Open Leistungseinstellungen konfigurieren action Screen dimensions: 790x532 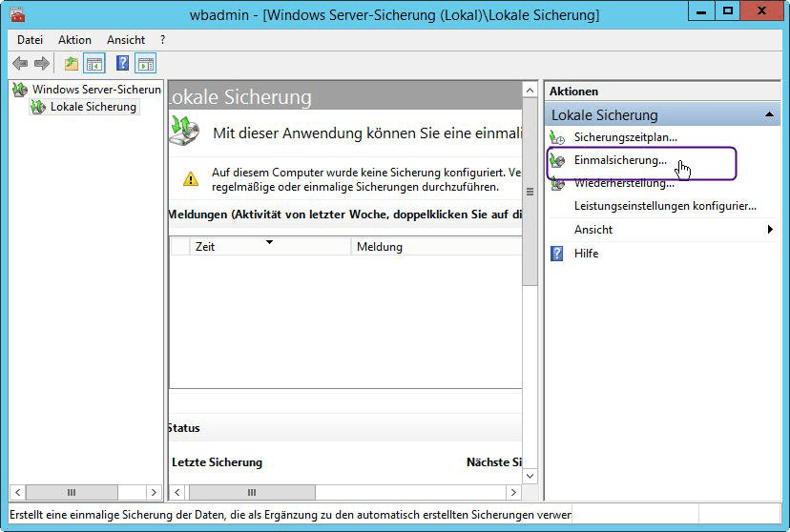coord(664,206)
